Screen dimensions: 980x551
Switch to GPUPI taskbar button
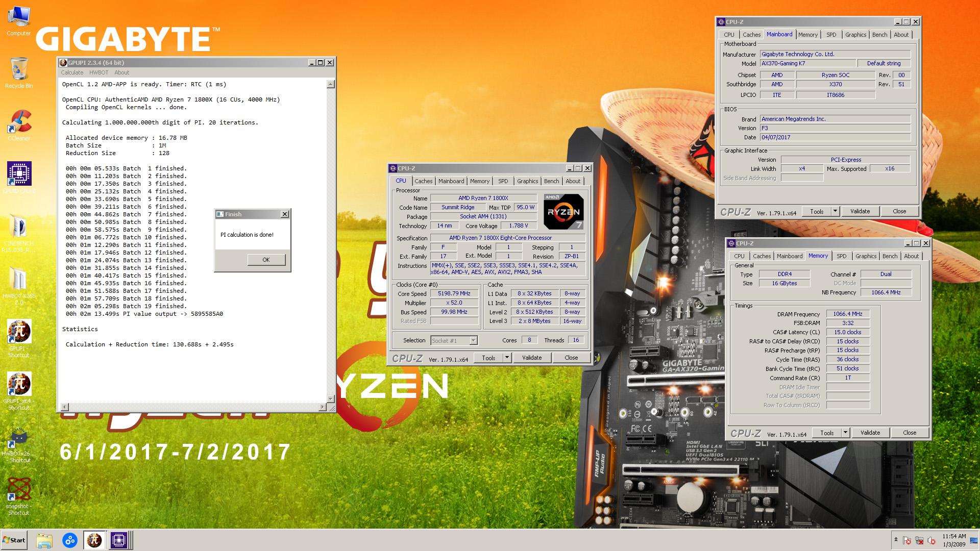tap(94, 540)
